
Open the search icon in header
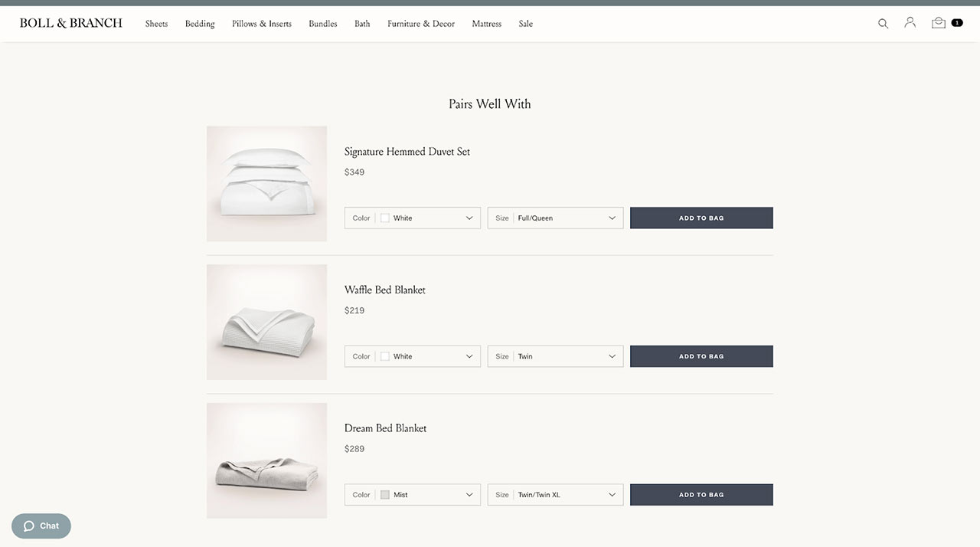(883, 24)
